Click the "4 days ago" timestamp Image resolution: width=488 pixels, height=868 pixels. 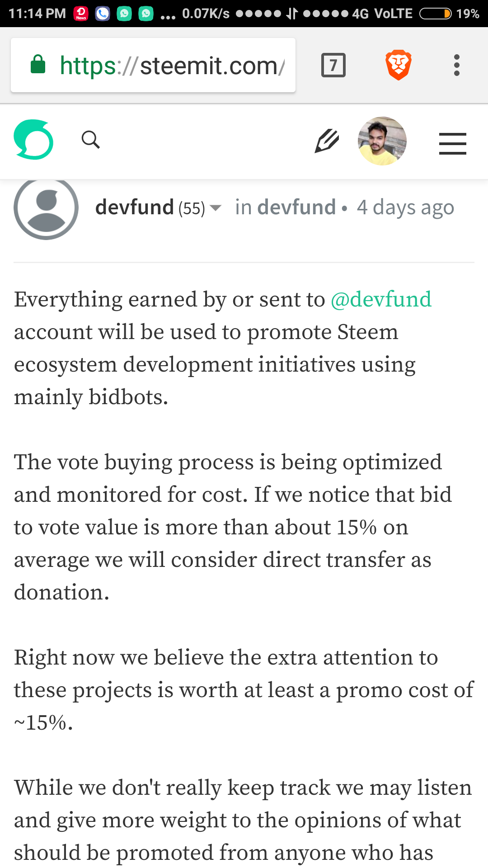tap(405, 208)
